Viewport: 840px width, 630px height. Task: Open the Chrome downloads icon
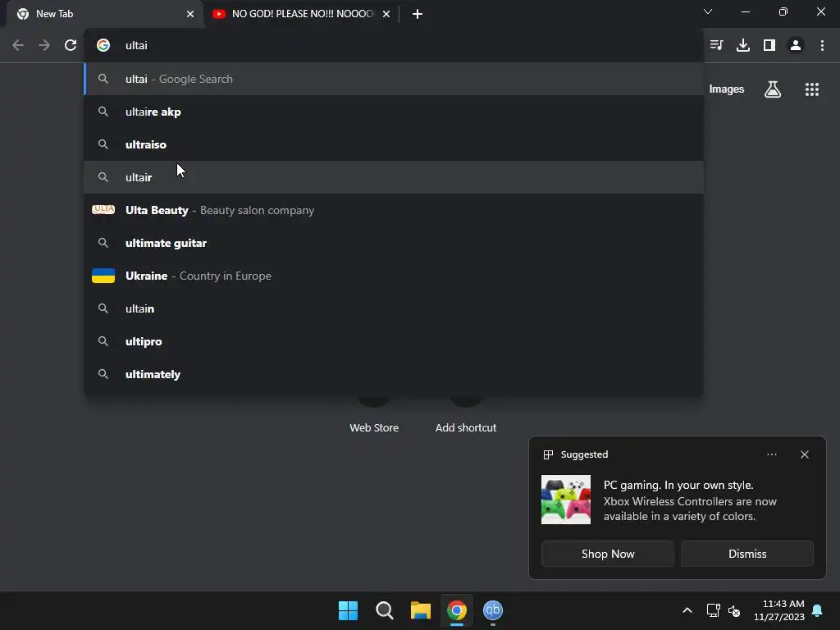(x=742, y=46)
